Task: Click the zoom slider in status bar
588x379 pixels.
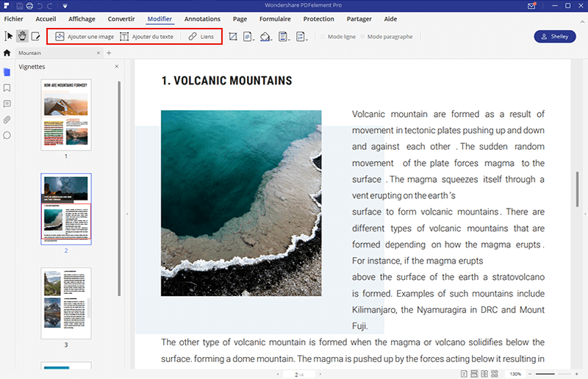Action: 555,374
